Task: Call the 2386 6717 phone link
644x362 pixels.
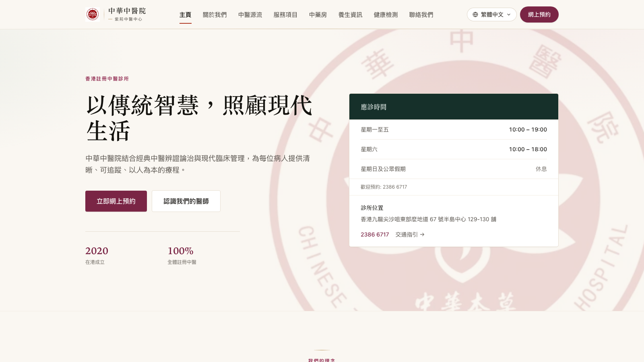Action: coord(375,234)
